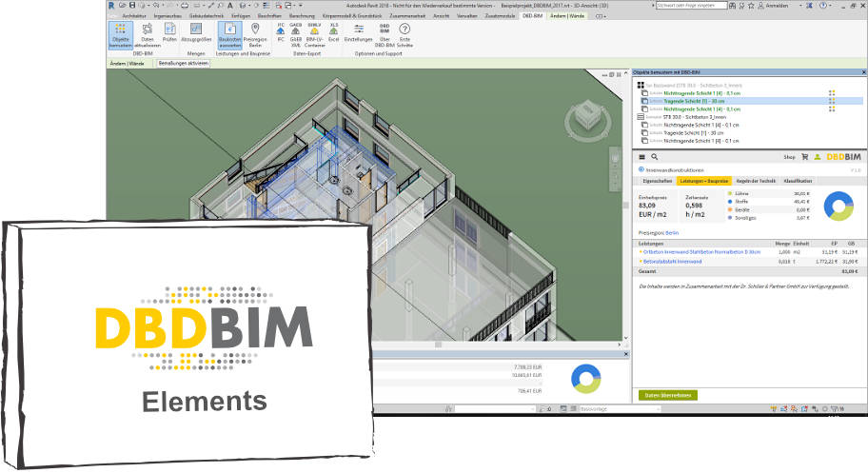Select the black 'Tragende Schicht [1] - 30 cm' row
Viewport: 868px width, 473px height.
(x=694, y=133)
